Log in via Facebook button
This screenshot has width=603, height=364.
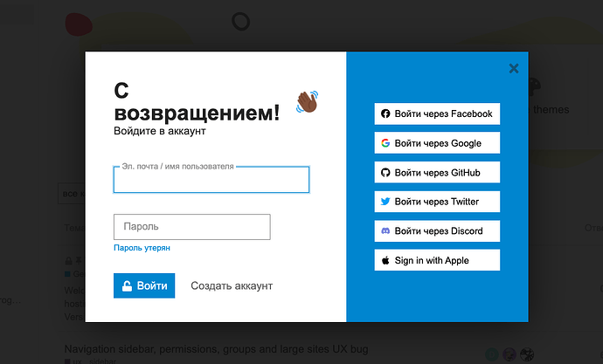pos(437,113)
